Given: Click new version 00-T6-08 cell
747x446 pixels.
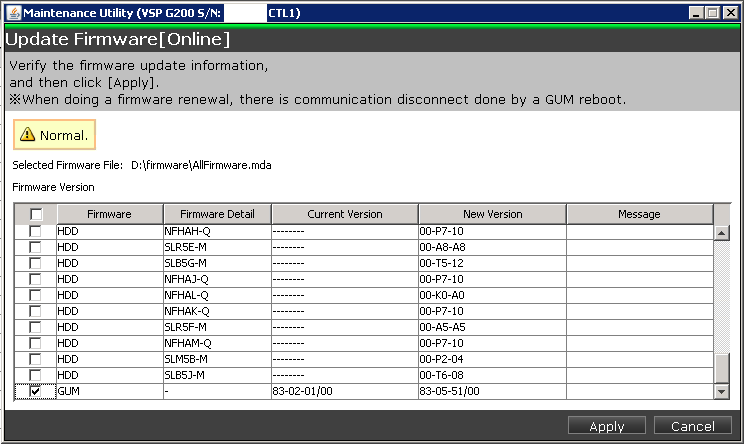Looking at the screenshot, I should (493, 375).
